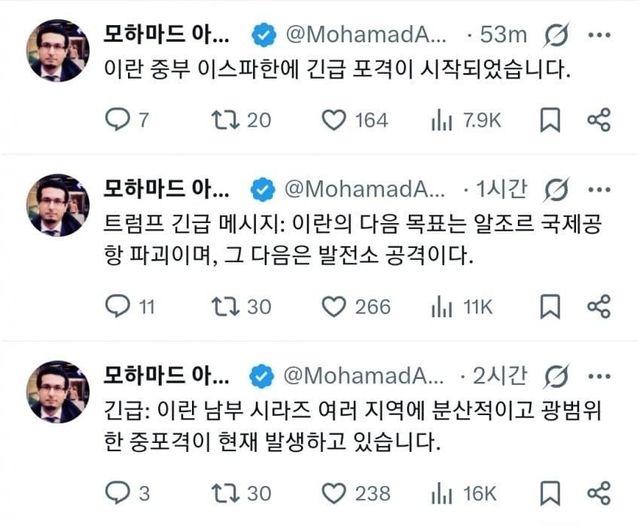Reply to the Isfahan shelling tweet
Viewport: 640px width, 526px height.
click(x=116, y=121)
